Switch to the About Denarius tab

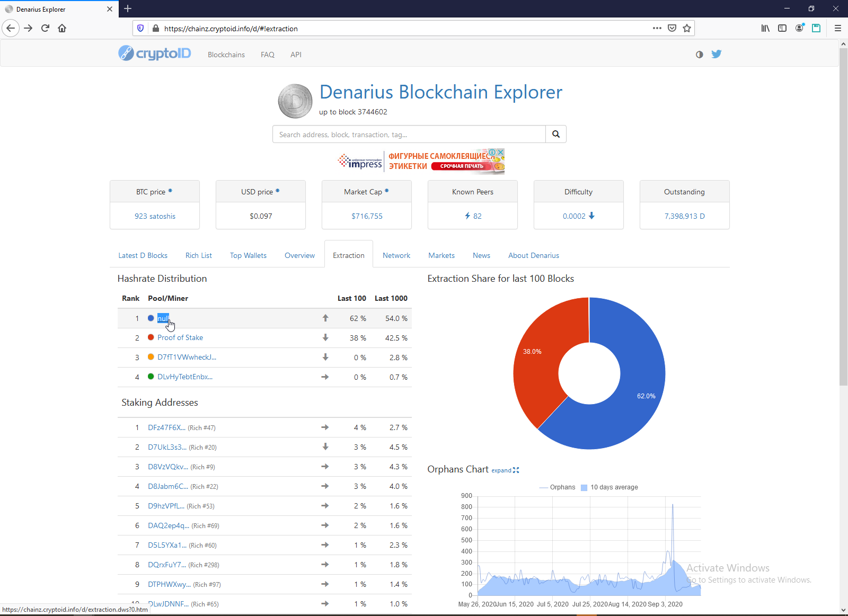534,255
